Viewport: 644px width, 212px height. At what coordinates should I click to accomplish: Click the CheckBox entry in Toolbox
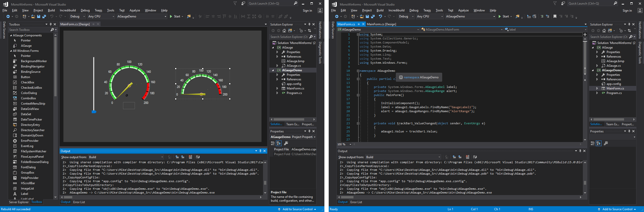pos(28,82)
